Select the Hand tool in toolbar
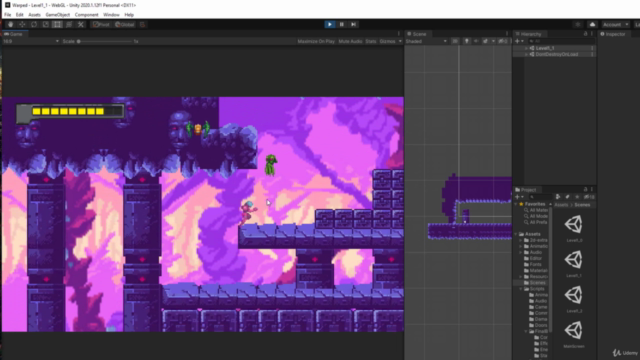Viewport: 640px width, 360px height. pyautogui.click(x=10, y=24)
